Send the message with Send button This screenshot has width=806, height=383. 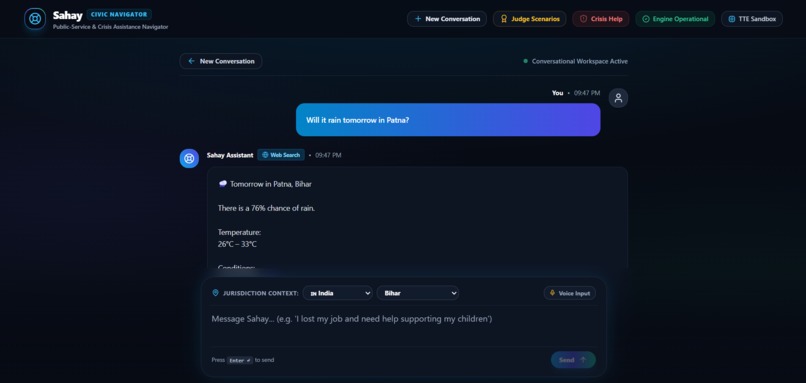click(x=573, y=360)
